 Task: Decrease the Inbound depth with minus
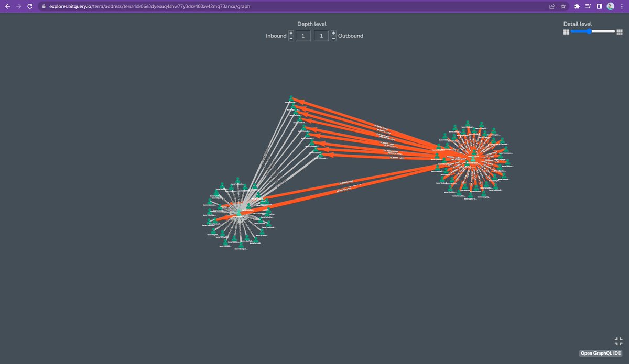291,38
